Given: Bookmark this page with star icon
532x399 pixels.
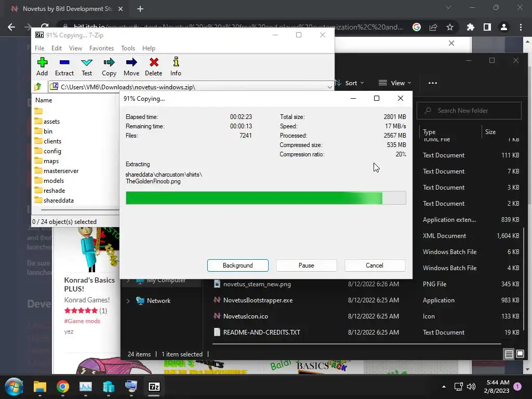Looking at the screenshot, I should click(x=449, y=27).
